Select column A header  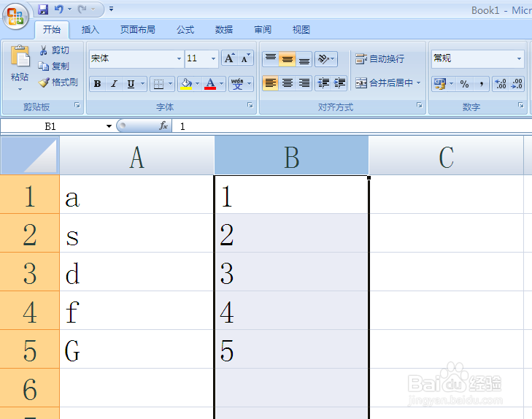[136, 155]
